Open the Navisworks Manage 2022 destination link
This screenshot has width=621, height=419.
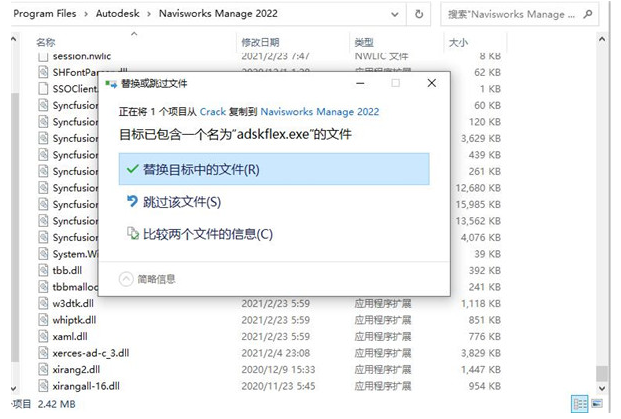click(x=320, y=112)
